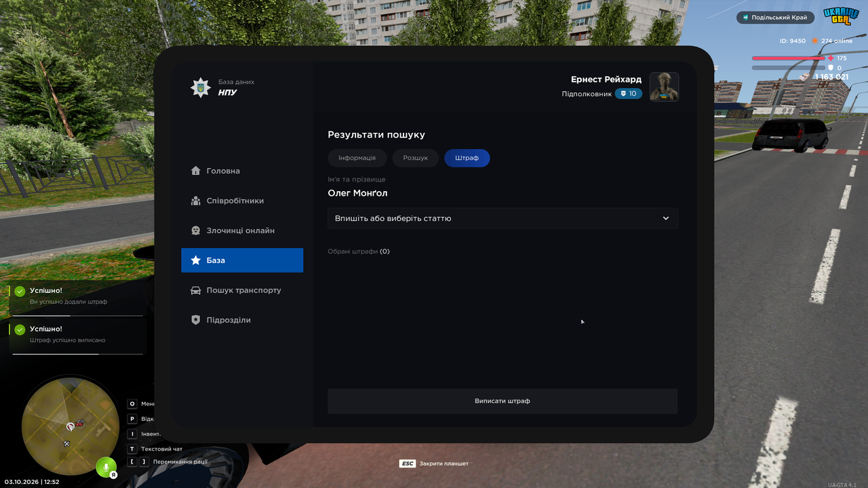Open Злочинці онлайн in the sidebar

click(242, 230)
